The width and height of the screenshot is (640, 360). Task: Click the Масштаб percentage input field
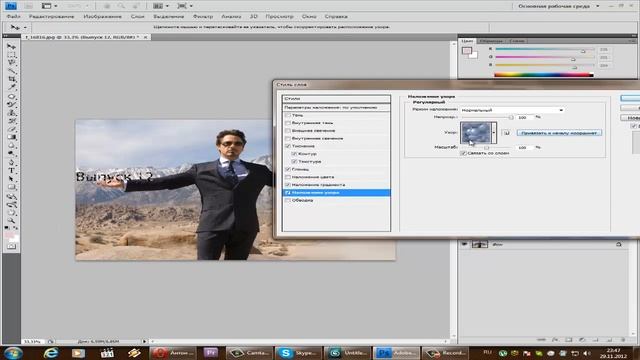point(524,147)
